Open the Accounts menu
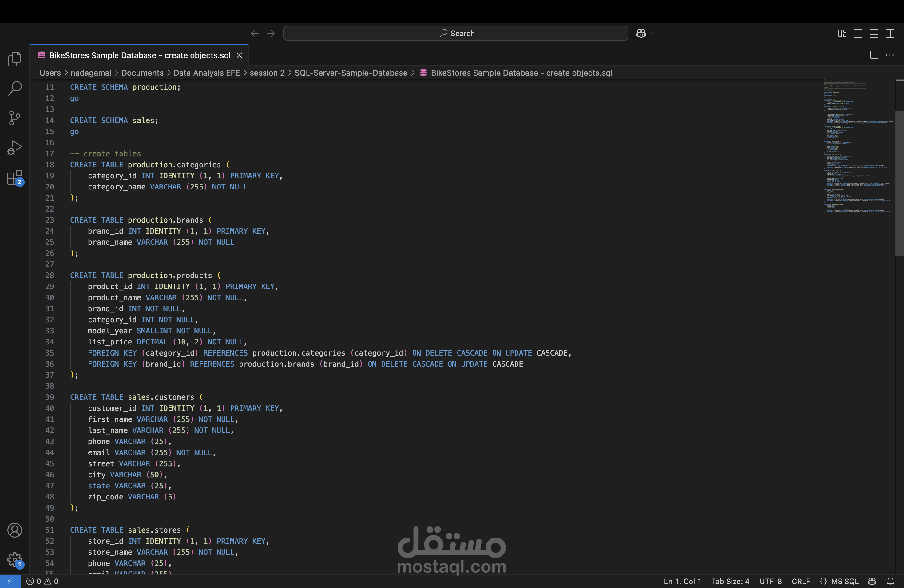Image resolution: width=904 pixels, height=588 pixels. pos(14,530)
